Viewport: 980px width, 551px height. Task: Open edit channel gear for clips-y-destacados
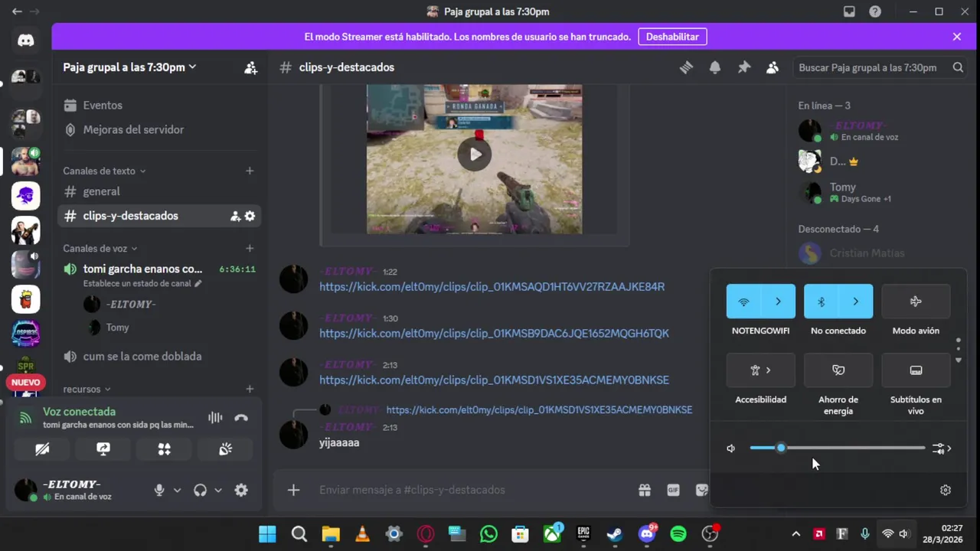250,216
